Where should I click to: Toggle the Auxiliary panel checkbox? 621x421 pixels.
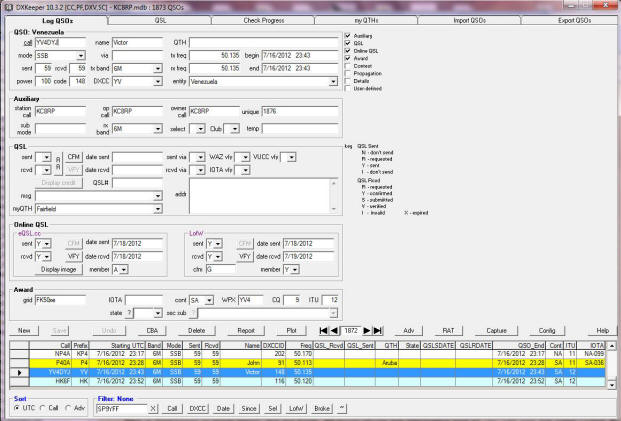click(x=348, y=36)
